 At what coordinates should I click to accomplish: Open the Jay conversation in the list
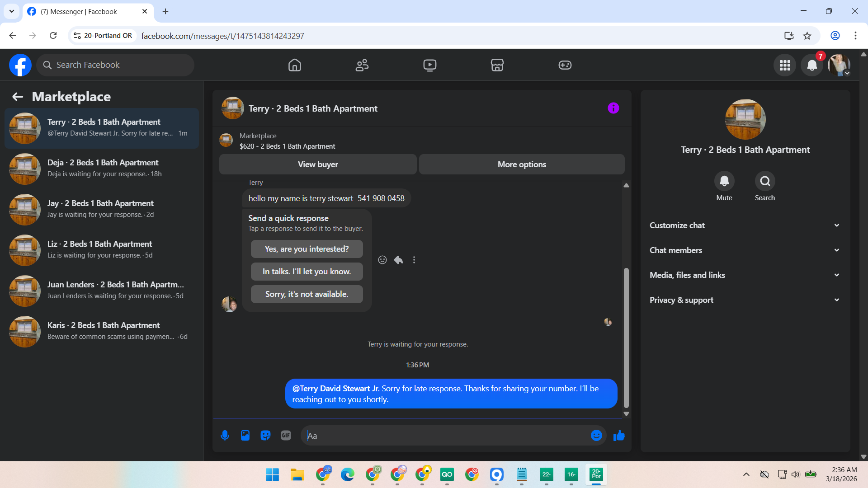pyautogui.click(x=102, y=210)
